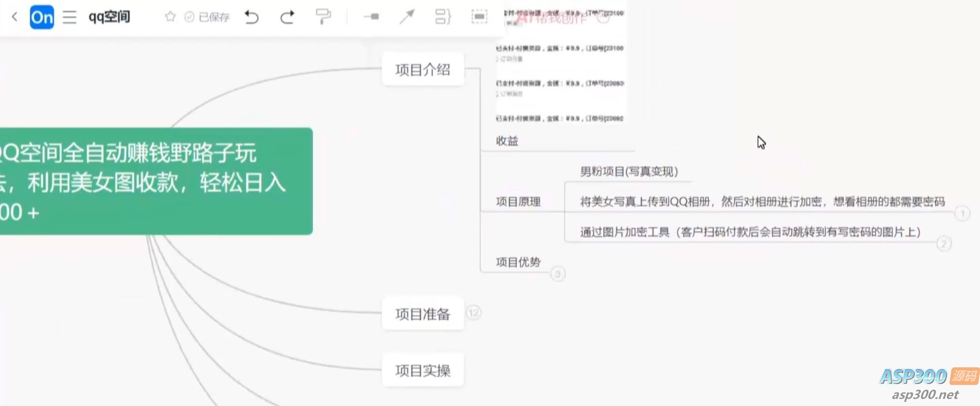Open the hamburger main menu
The width and height of the screenshot is (980, 406).
coord(69,17)
